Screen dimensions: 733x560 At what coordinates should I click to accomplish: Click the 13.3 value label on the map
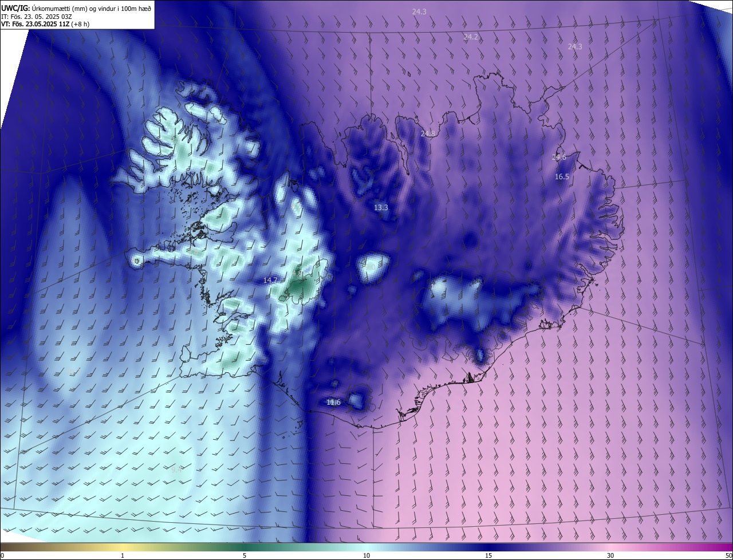coord(381,208)
